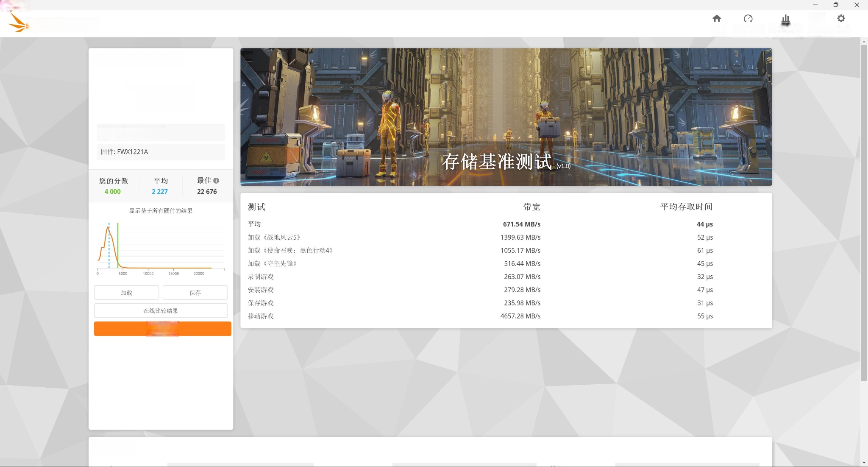868x467 pixels.
Task: Restore down the application window
Action: pyautogui.click(x=836, y=5)
